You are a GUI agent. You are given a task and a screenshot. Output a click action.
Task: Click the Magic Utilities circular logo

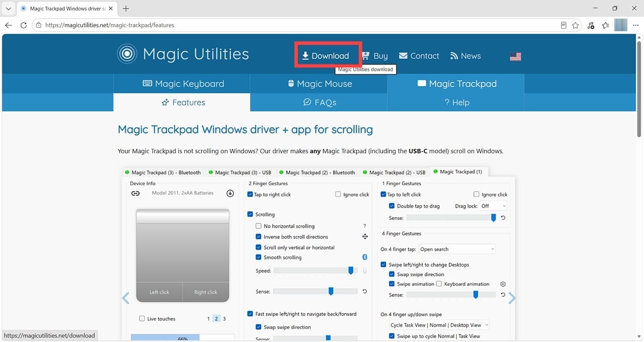pyautogui.click(x=127, y=54)
